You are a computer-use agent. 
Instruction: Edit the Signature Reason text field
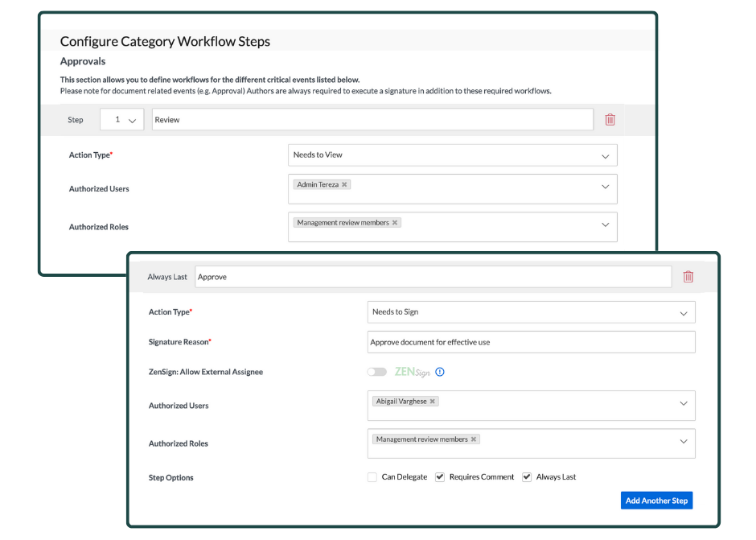tap(531, 342)
